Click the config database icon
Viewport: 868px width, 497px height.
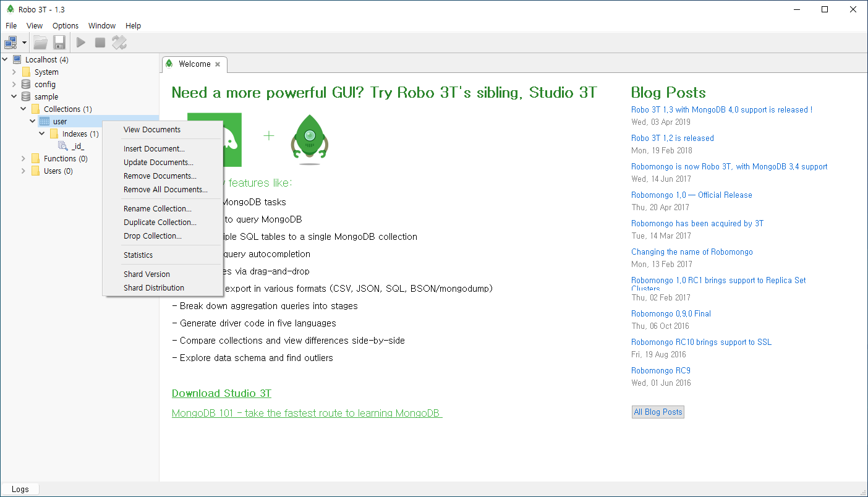pyautogui.click(x=26, y=84)
